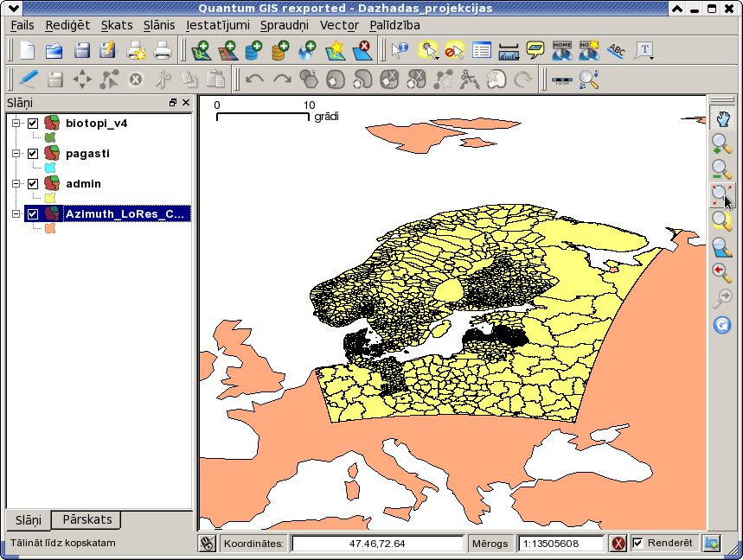This screenshot has width=743, height=560.
Task: Zoom to selection
Action: coord(721,220)
